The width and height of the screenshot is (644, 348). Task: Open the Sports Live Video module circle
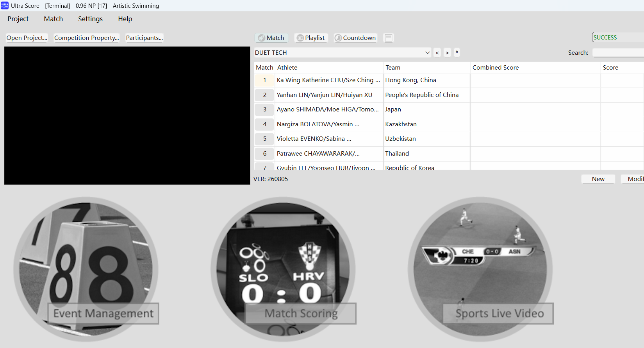pyautogui.click(x=480, y=269)
